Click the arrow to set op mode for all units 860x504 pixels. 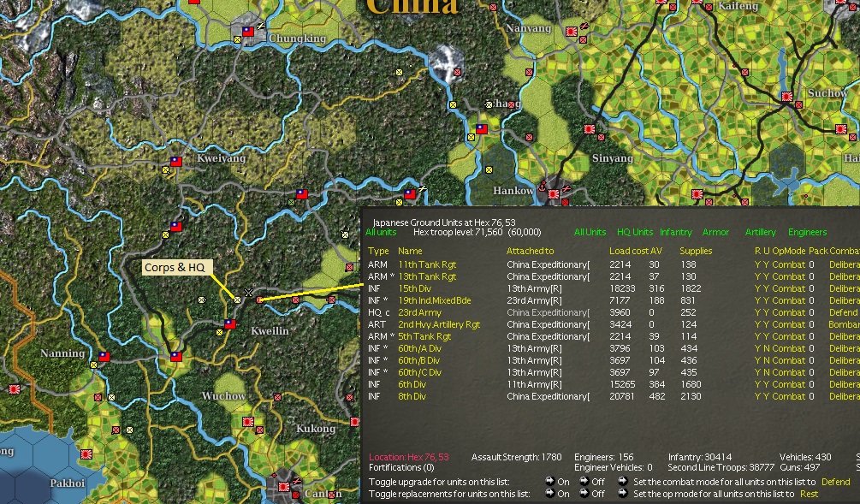click(x=622, y=494)
